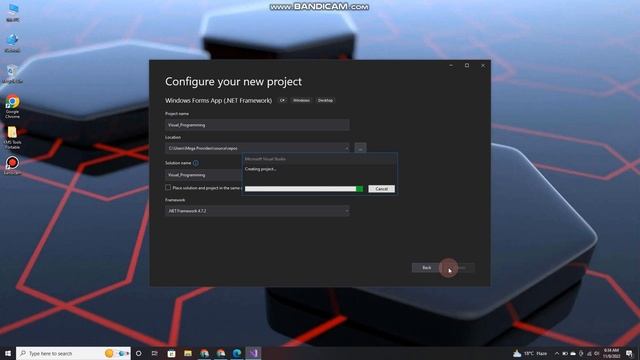Open the weather widget on taskbar

530,353
